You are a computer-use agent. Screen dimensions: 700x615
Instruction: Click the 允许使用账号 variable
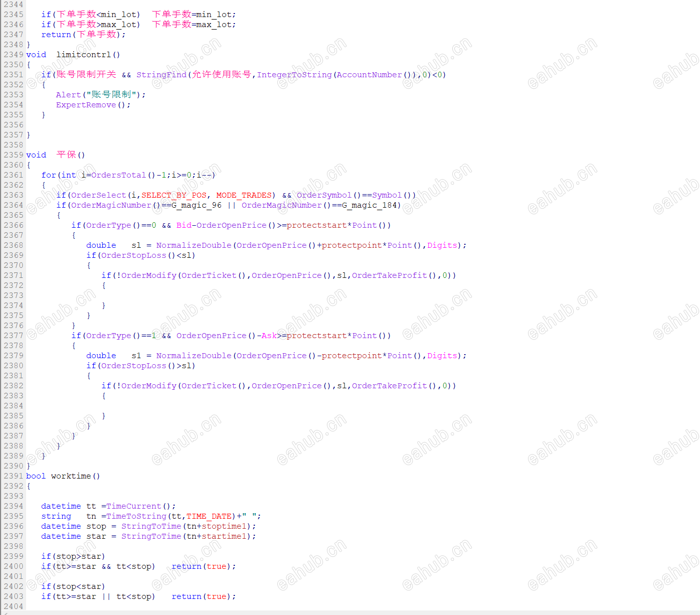[x=222, y=75]
